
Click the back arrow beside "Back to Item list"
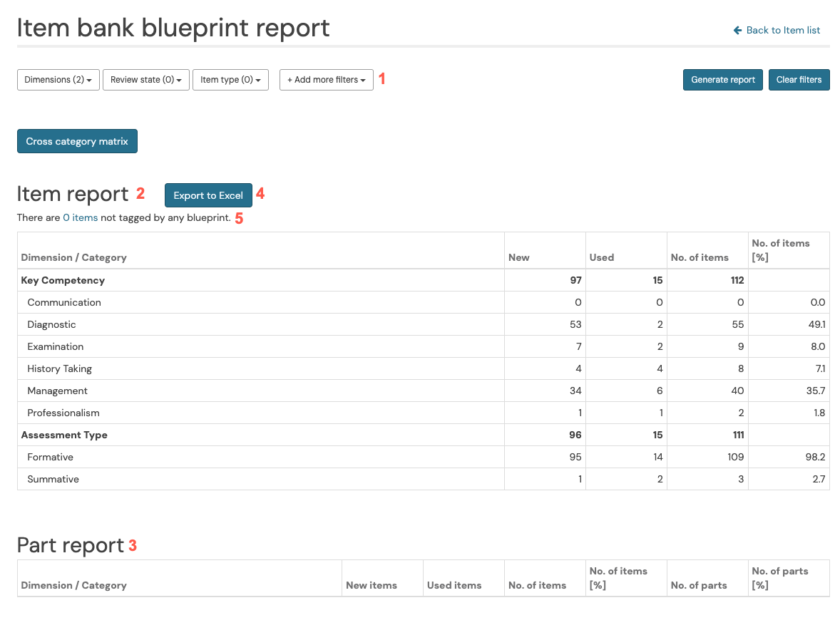coord(737,30)
